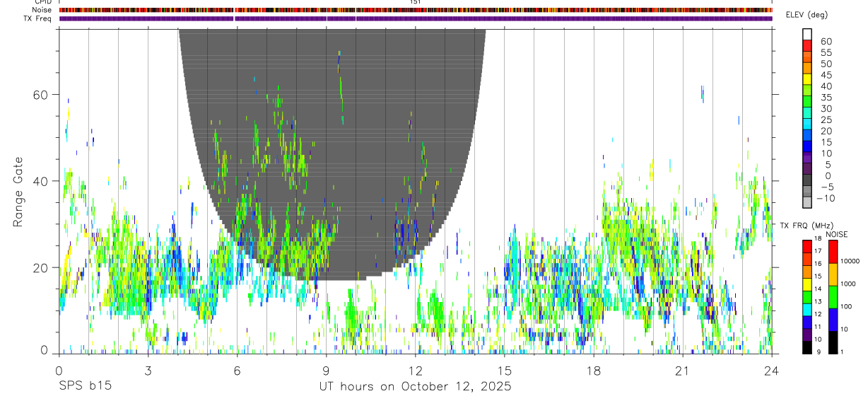
Task: Click the orange segment of the NOISE color bar
Action: pos(832,274)
